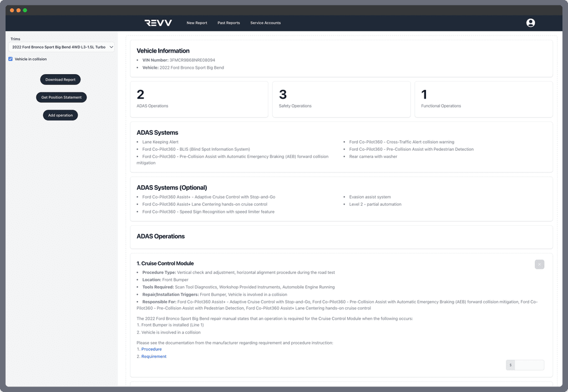568x392 pixels.
Task: Click the Safety Operations count card
Action: (341, 99)
